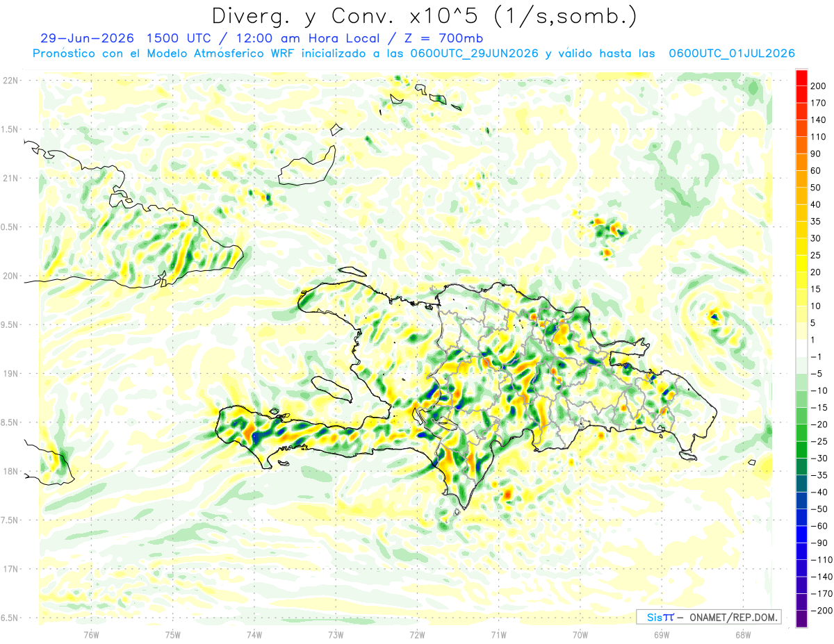834x644 pixels.
Task: Click the "15" colorbar label
Action: 817,289
